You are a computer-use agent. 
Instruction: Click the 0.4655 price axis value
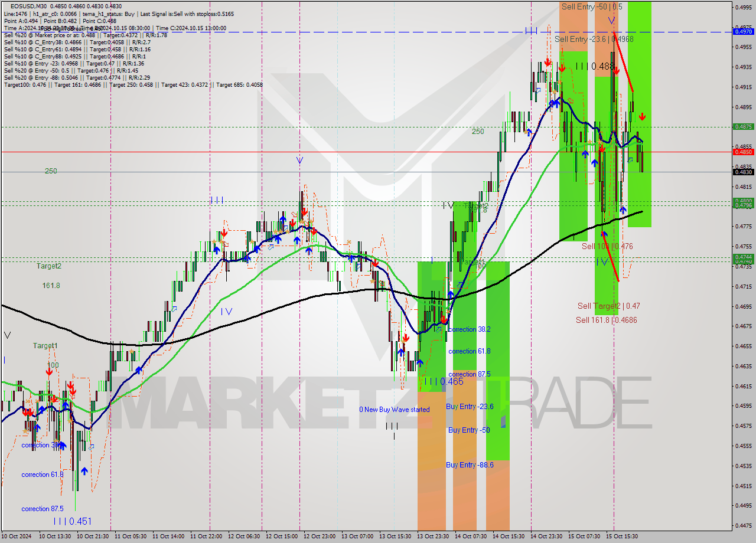point(743,346)
